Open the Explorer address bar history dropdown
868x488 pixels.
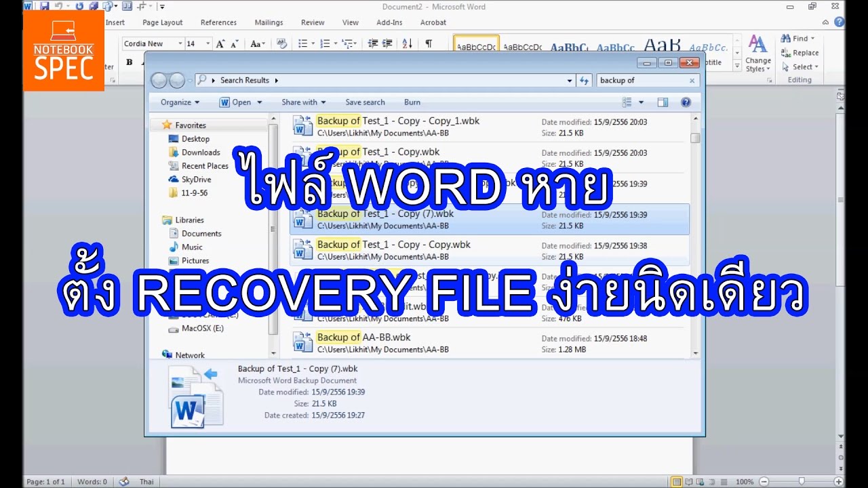(x=570, y=80)
